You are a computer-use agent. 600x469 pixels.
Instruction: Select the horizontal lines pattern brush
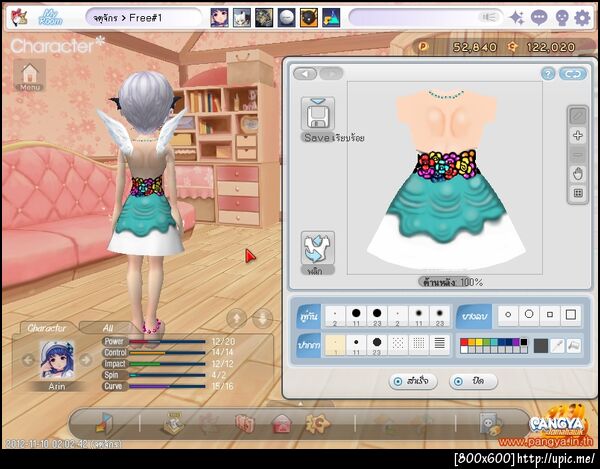440,345
